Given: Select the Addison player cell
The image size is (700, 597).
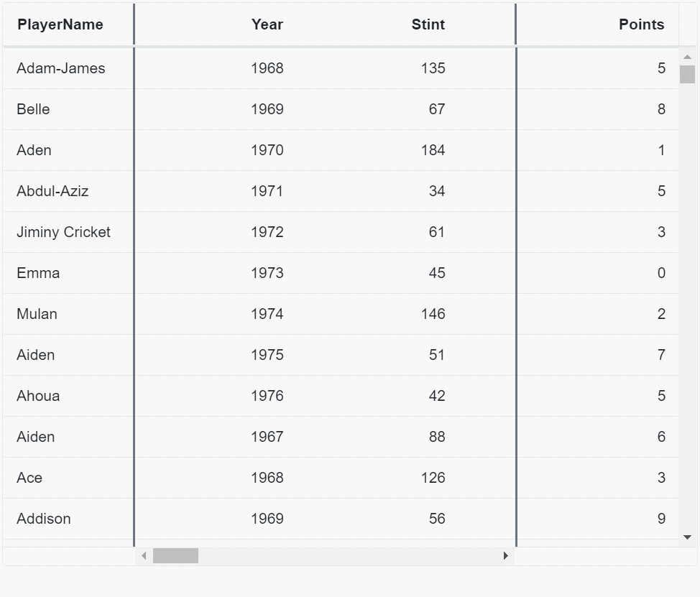Looking at the screenshot, I should (44, 519).
